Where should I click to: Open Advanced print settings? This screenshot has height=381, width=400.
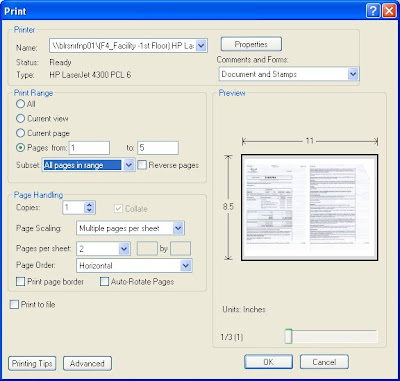87,363
